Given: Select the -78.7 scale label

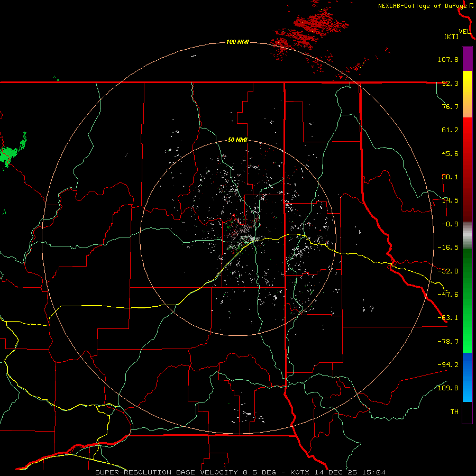Looking at the screenshot, I should 448,342.
